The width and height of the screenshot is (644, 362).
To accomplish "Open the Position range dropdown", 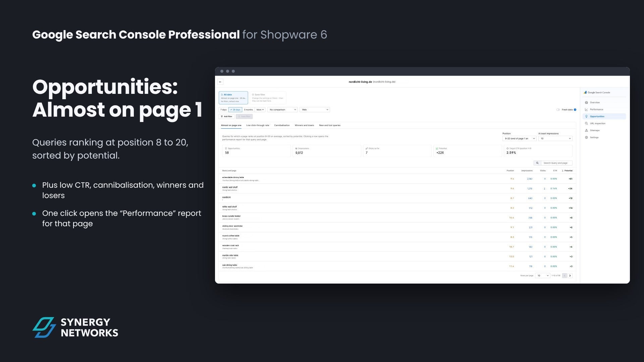I will (519, 138).
